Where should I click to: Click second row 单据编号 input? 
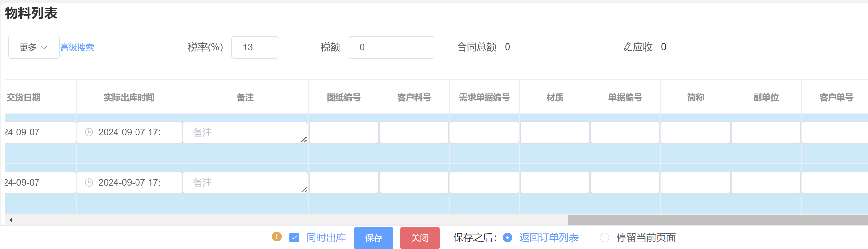[x=625, y=182]
